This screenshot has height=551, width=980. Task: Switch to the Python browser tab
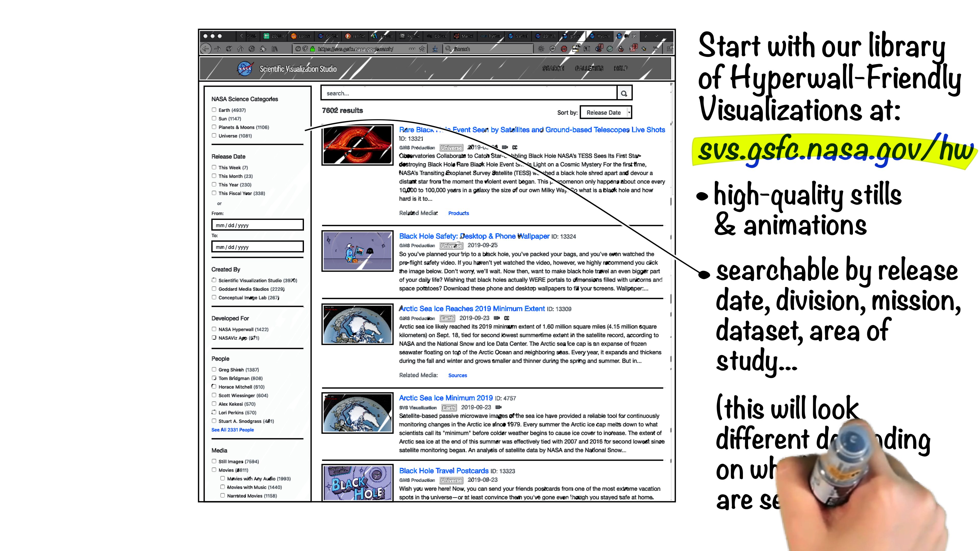coord(491,36)
